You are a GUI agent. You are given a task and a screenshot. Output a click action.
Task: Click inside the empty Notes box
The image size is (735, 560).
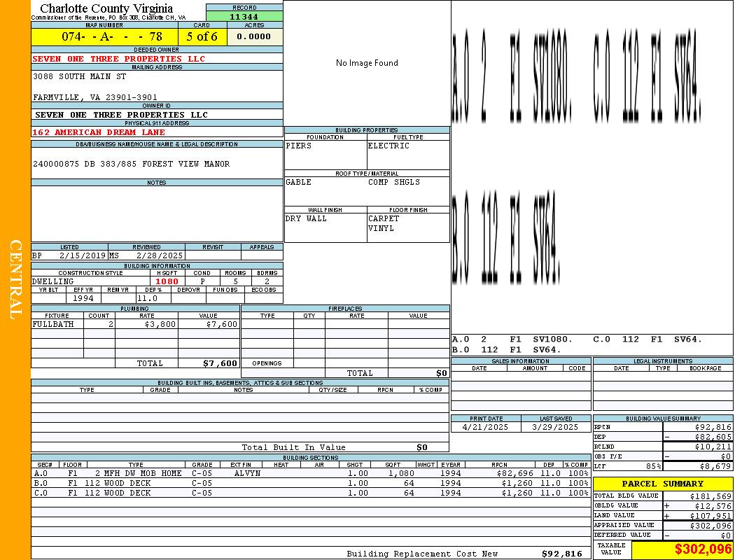pos(157,213)
